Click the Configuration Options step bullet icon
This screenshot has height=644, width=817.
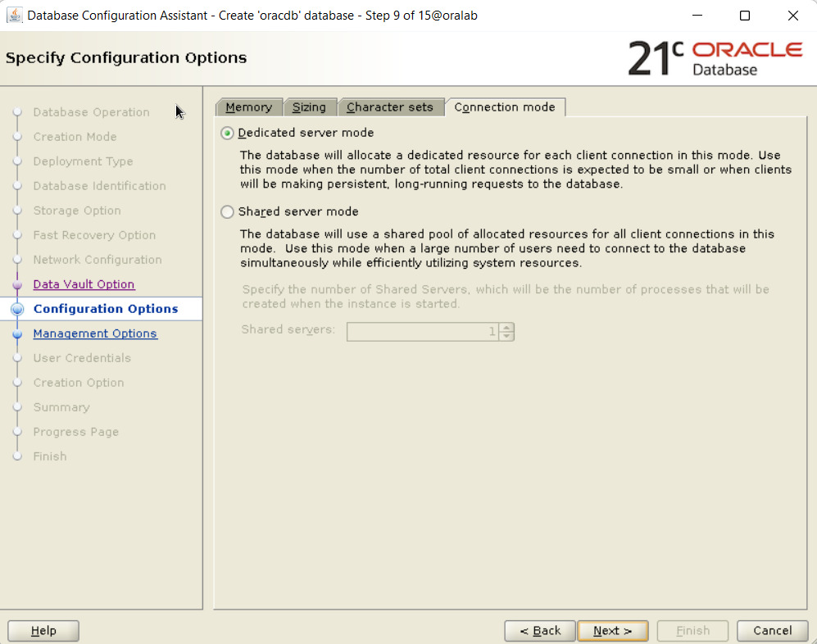pos(17,310)
